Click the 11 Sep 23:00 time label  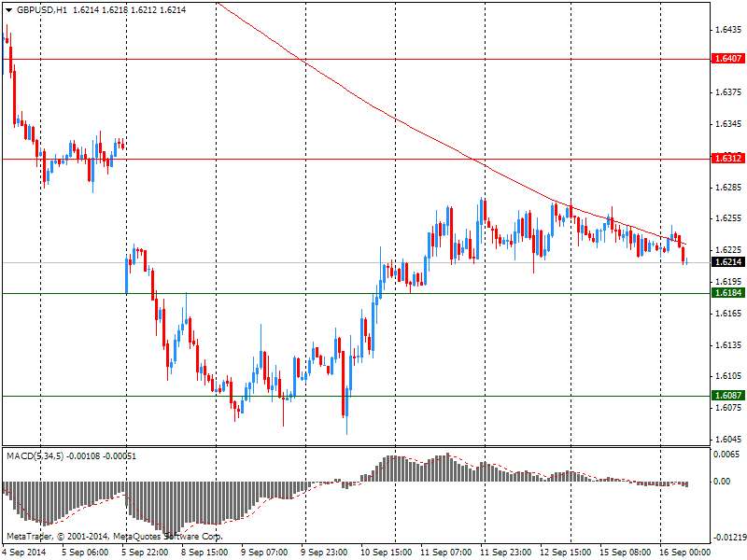505,553
